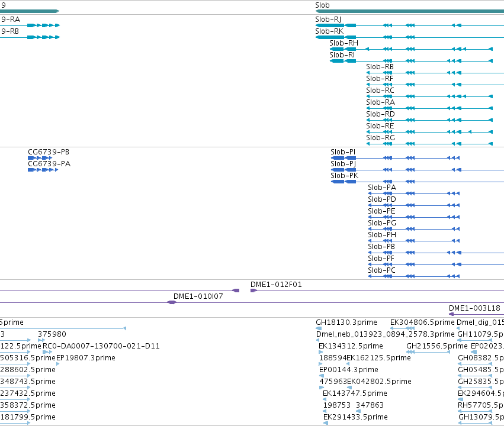Viewport: 504px width, 426px height.
Task: Click the Slob-PA protein label
Action: coord(382,188)
